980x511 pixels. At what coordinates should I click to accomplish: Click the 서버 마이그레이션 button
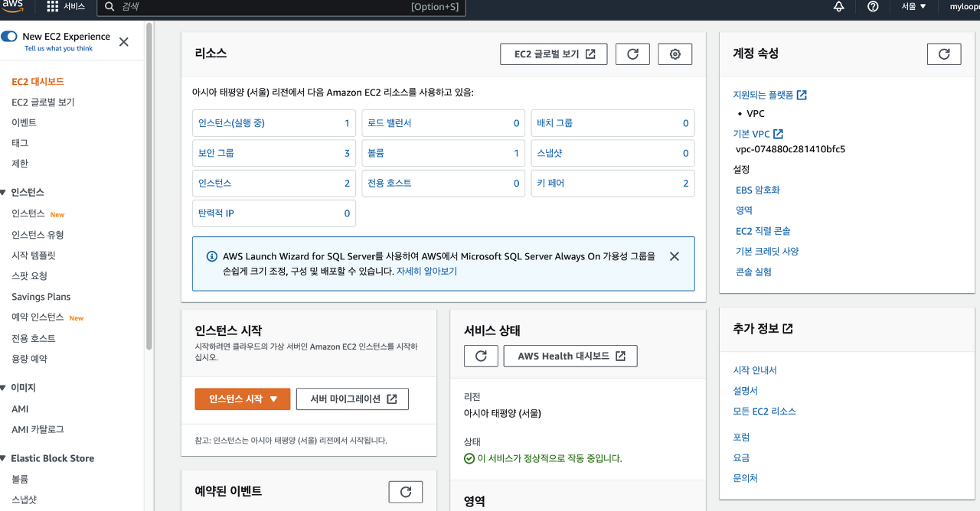(x=352, y=399)
